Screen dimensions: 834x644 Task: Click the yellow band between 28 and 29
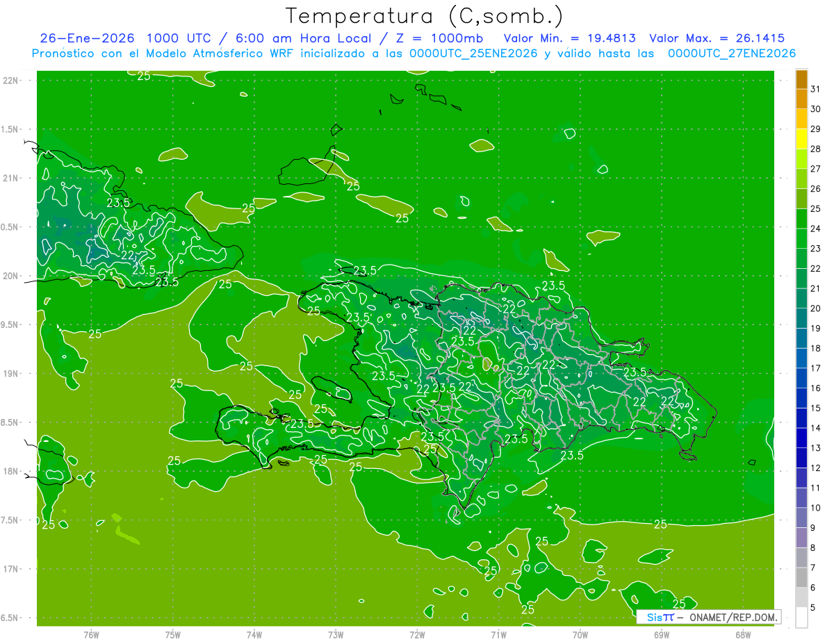[x=801, y=139]
